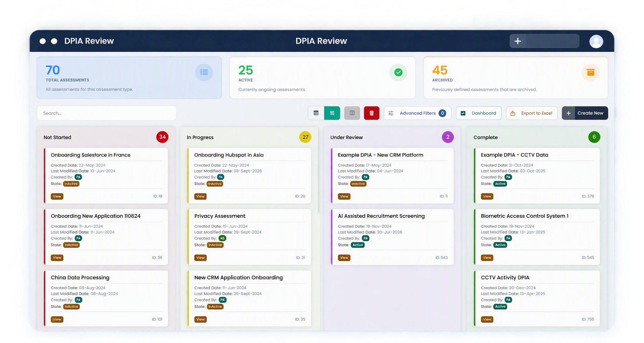This screenshot has width=644, height=343.
Task: Export assessments to Excel
Action: (532, 113)
